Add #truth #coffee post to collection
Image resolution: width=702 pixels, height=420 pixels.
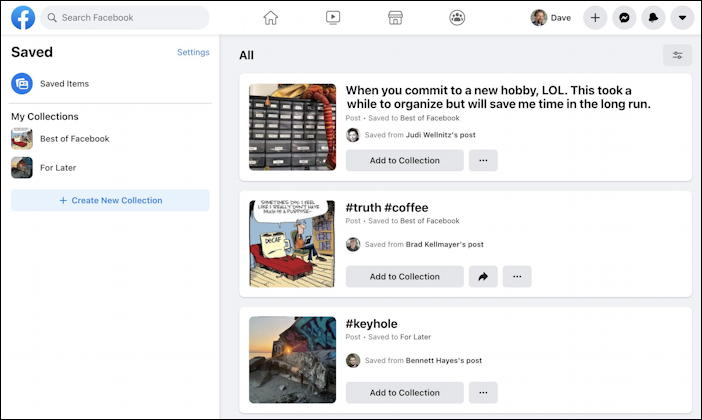[405, 277]
